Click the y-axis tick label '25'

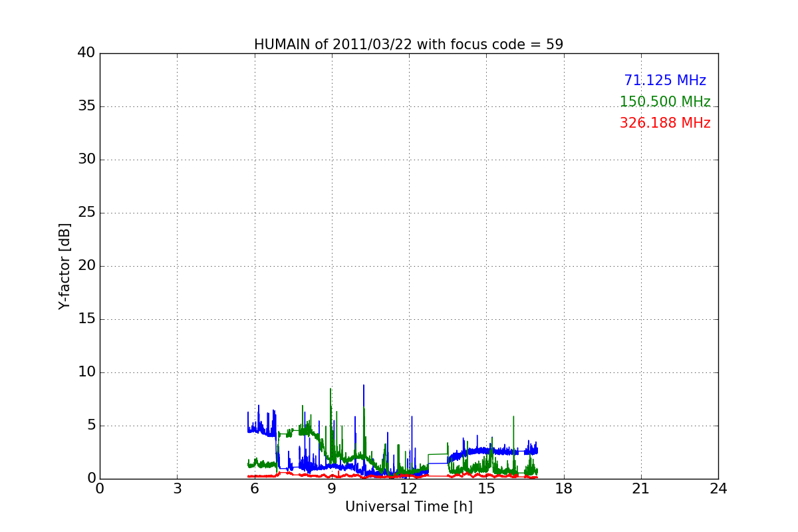click(86, 213)
